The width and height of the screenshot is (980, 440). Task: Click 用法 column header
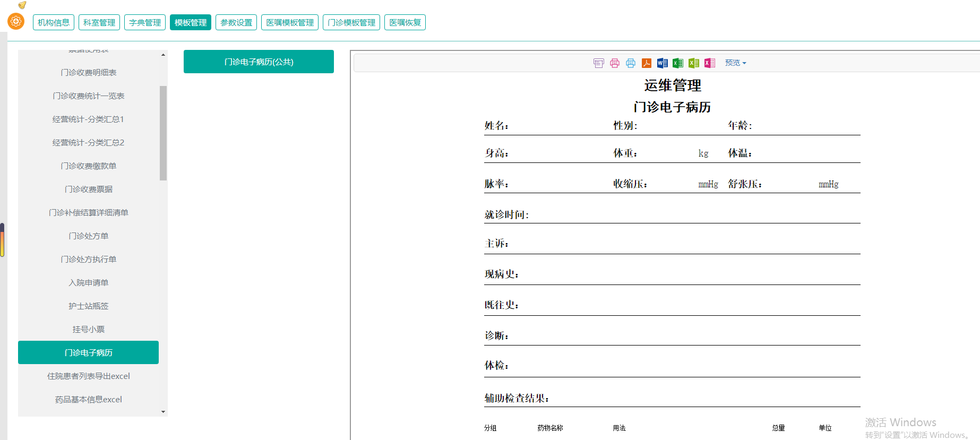point(619,428)
